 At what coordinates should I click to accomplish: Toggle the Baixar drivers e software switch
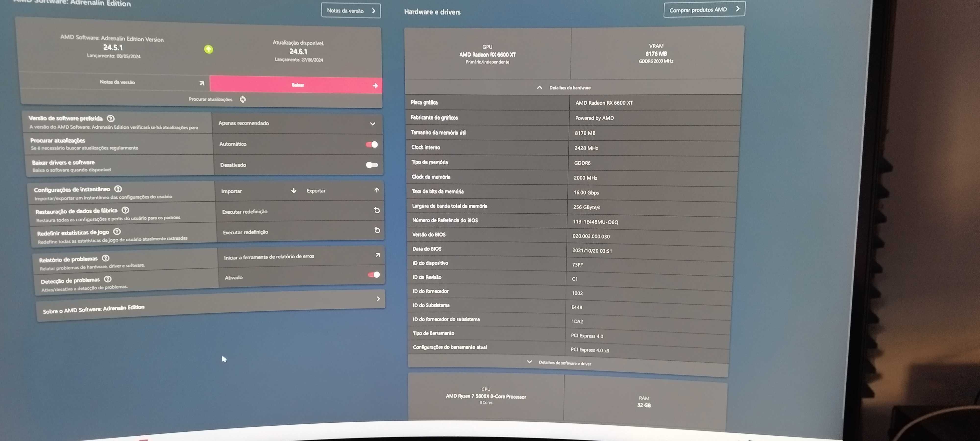tap(372, 165)
